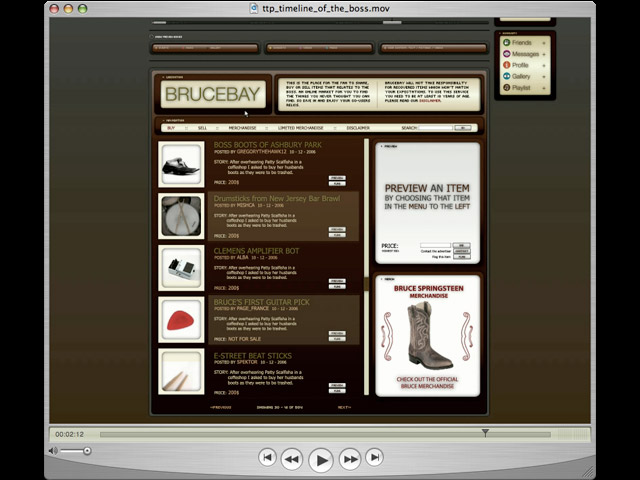Click the Play button in QuickTime controls
The height and width of the screenshot is (480, 640).
point(321,460)
